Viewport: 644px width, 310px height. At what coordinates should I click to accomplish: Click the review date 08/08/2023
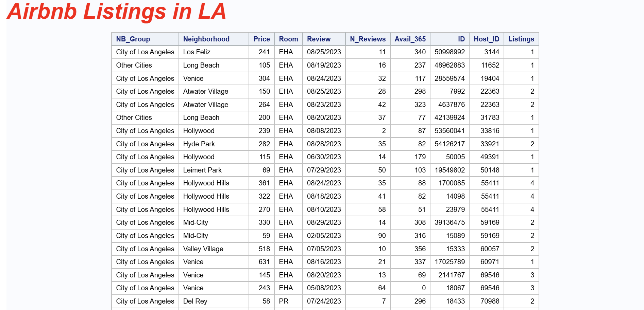pyautogui.click(x=324, y=131)
